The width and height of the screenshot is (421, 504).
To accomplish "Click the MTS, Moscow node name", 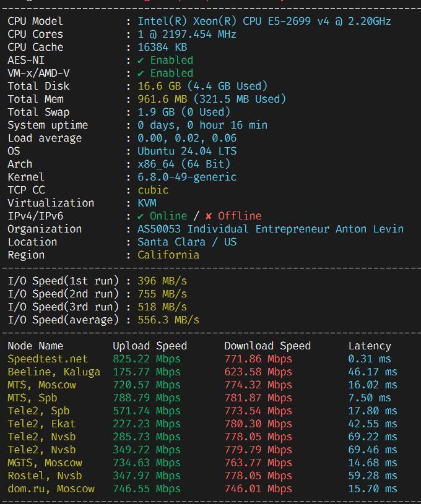I will tap(41, 385).
